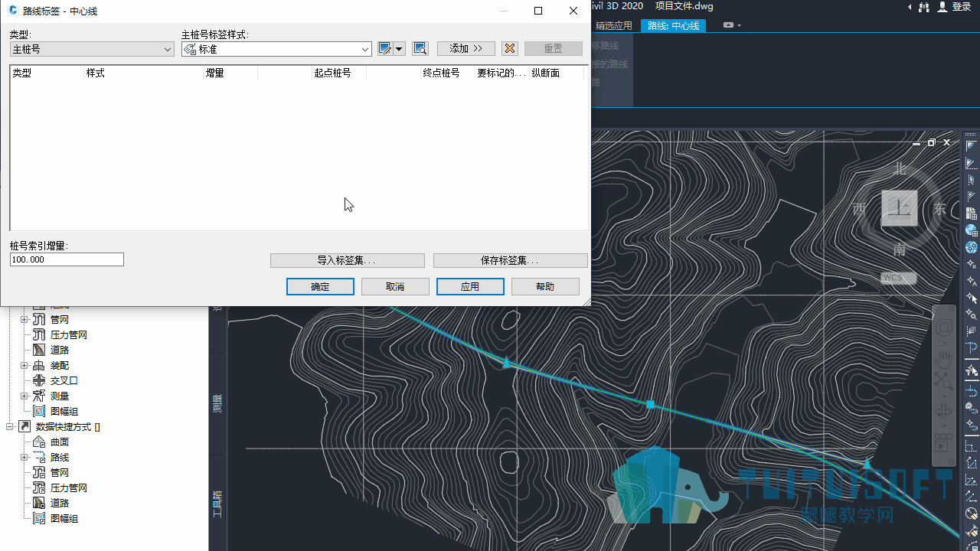
Task: Collapse the 数据快捷方式 tree node
Action: click(x=10, y=426)
